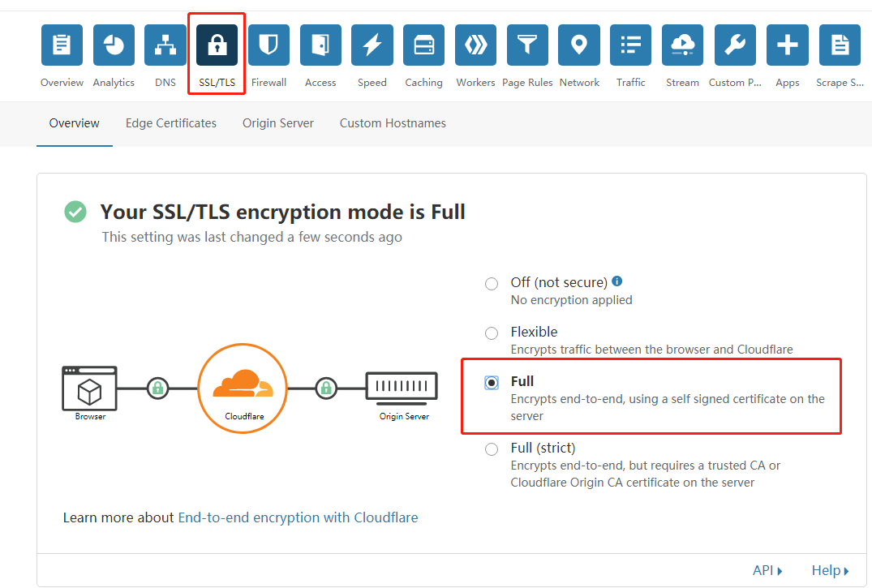Click the 'Off (not secure)' option label
This screenshot has width=872, height=588.
point(559,282)
